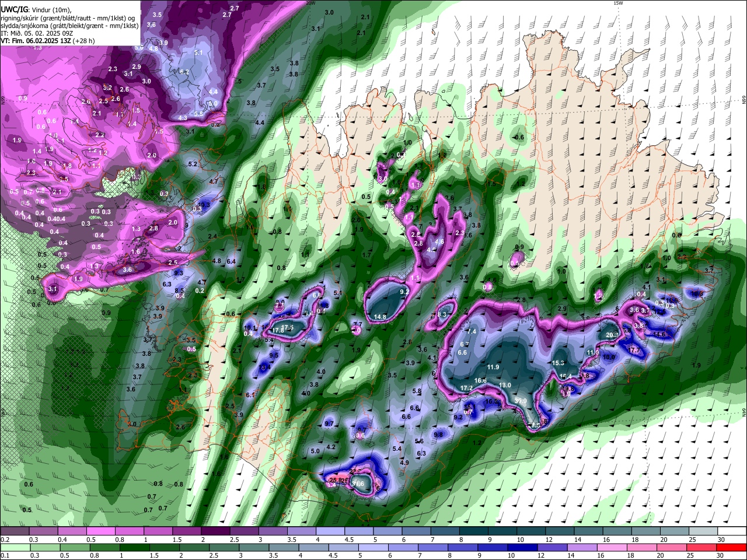Click the 9.8 precipitation value on map

tap(438, 435)
